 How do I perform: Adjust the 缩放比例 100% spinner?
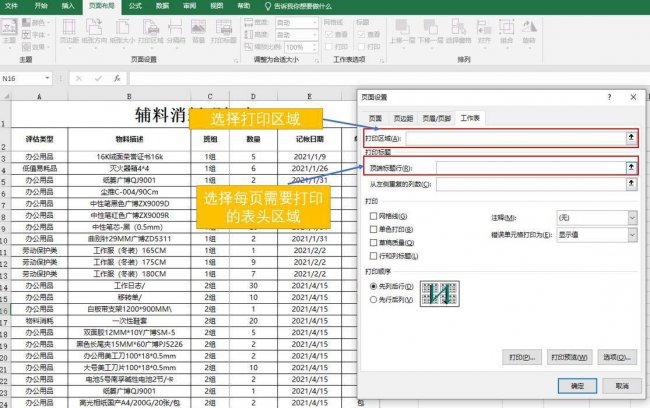314,47
